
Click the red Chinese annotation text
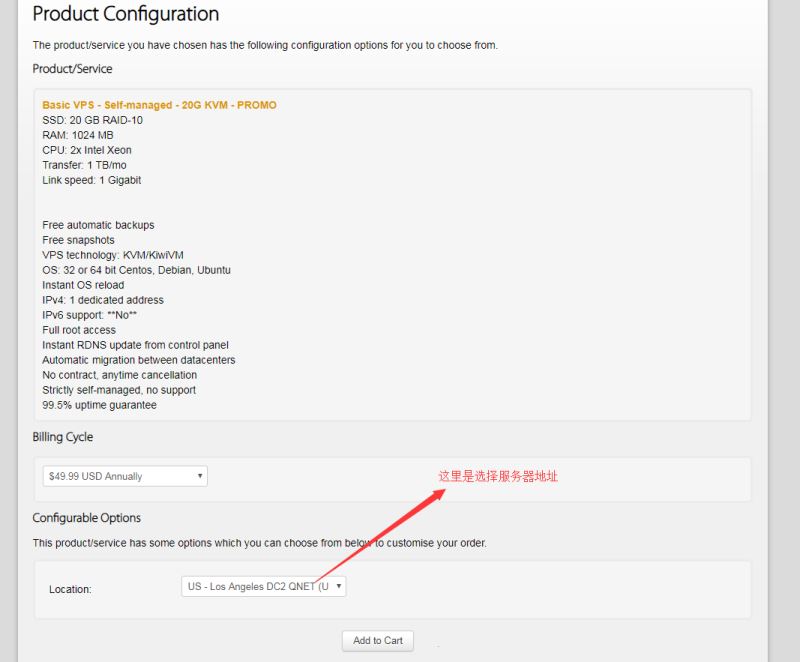coord(497,477)
